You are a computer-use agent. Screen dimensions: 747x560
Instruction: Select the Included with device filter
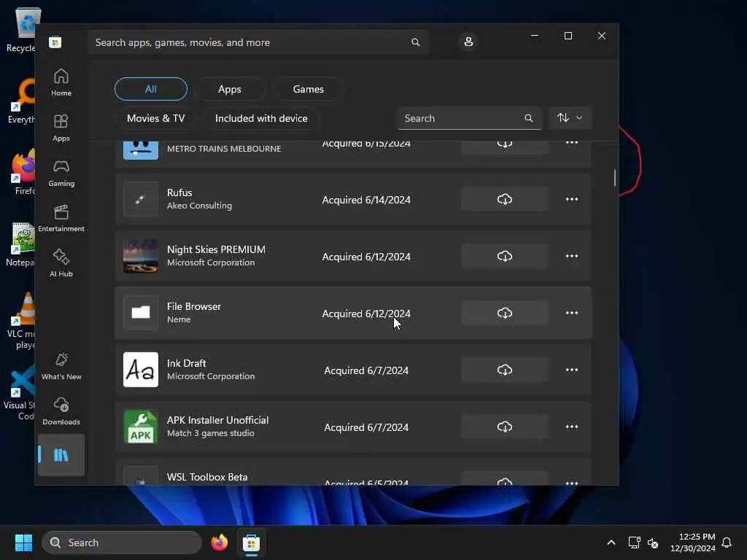(262, 118)
